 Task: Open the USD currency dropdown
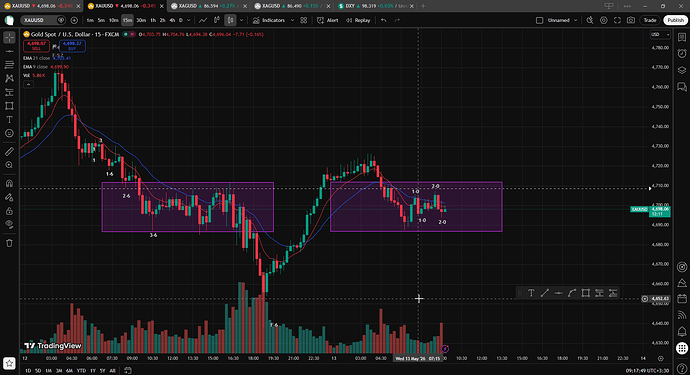(660, 34)
